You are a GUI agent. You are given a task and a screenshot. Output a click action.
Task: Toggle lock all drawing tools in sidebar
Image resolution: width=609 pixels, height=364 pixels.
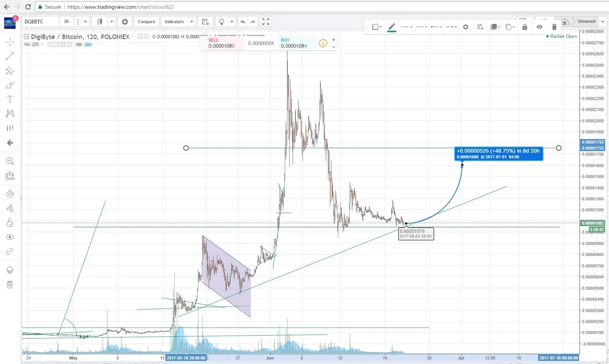pos(10,222)
